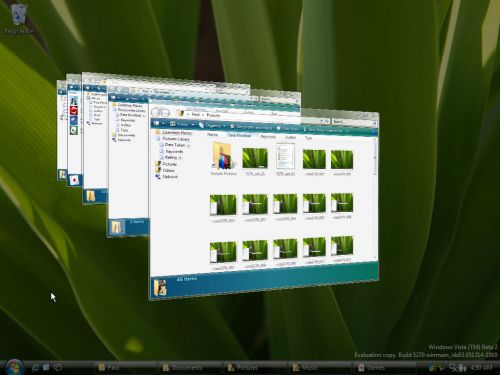Screen dimensions: 500x375
Task: Open the Sample Pictures folder
Action: pos(223,159)
